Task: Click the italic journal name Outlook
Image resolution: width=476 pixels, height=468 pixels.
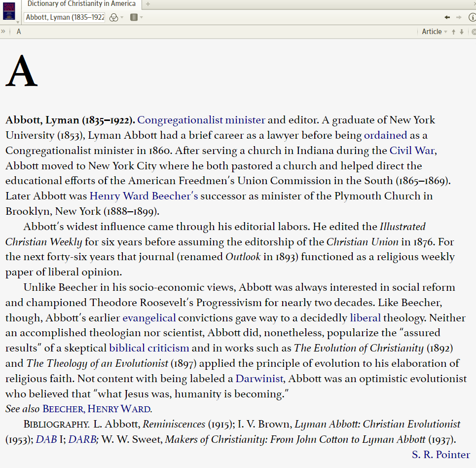Action: [x=243, y=257]
